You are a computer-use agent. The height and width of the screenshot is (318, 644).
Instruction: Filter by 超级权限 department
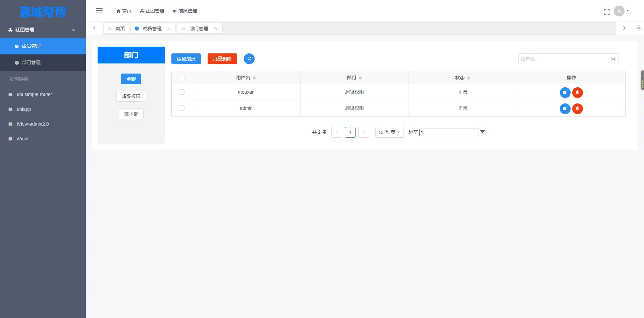pyautogui.click(x=131, y=96)
